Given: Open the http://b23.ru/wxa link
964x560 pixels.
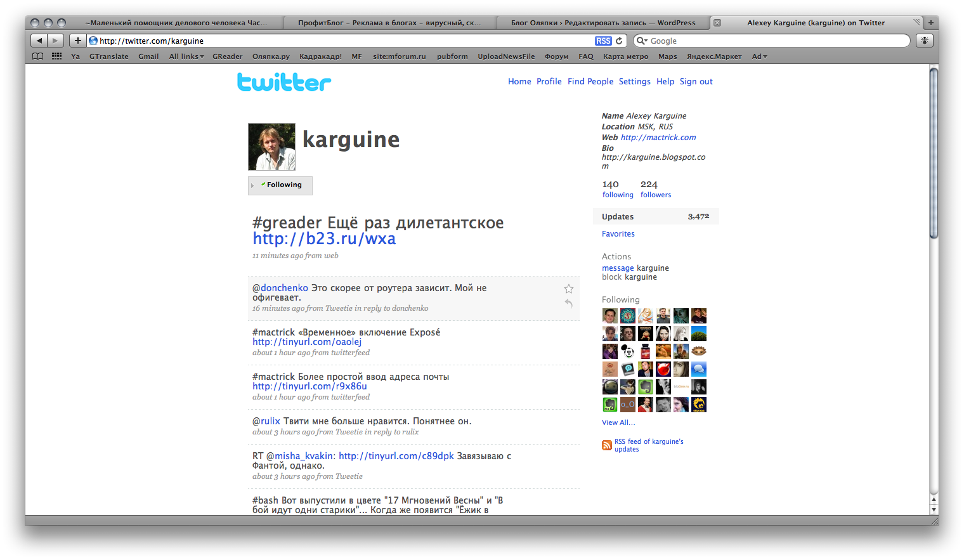Looking at the screenshot, I should point(324,238).
